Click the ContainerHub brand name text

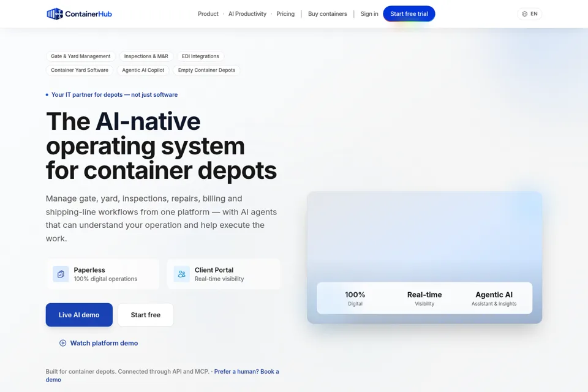[x=88, y=14]
